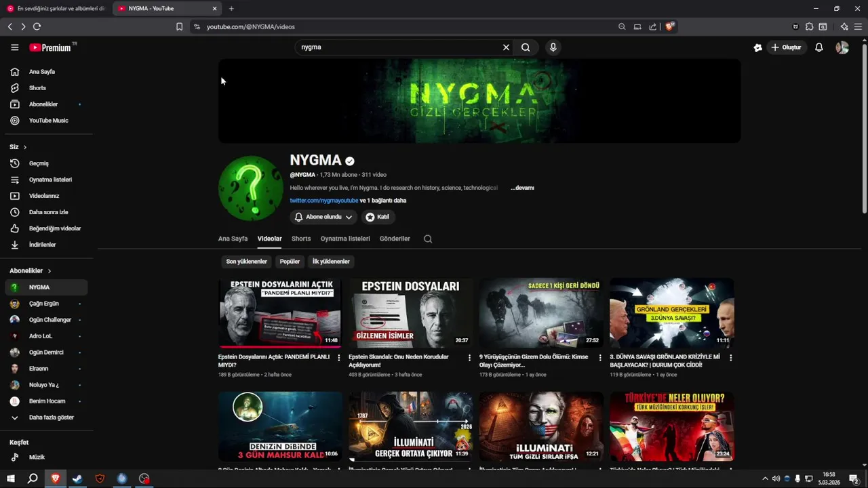Open the 3. Dünya Savaşı Grönland video title

coord(665,361)
